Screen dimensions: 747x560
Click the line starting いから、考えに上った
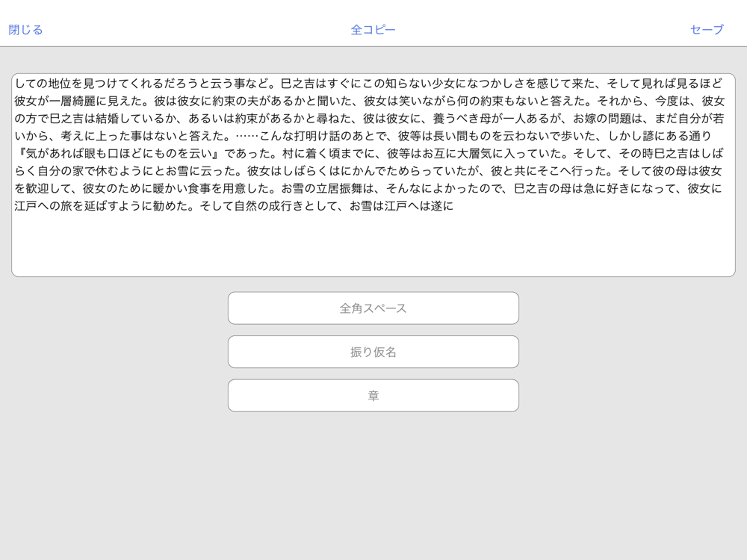click(x=363, y=136)
